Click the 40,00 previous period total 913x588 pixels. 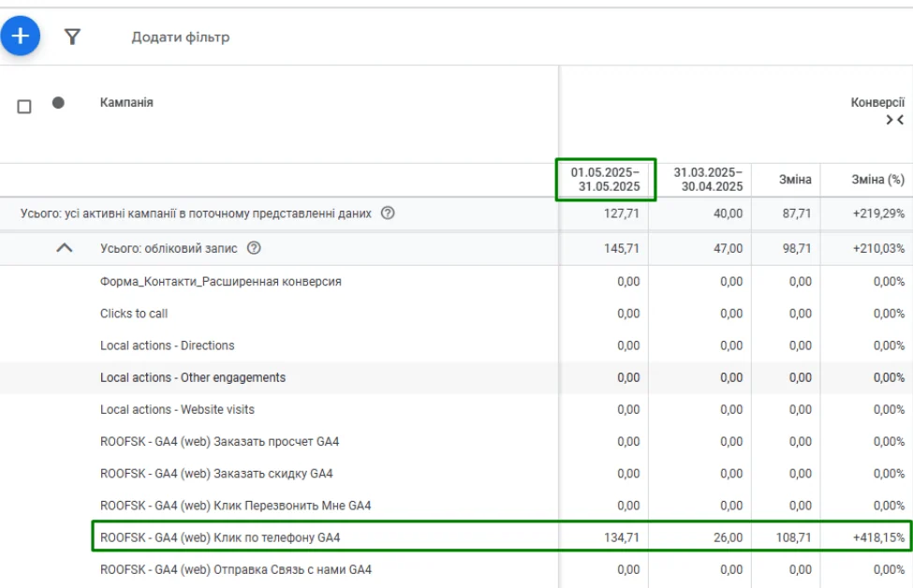click(729, 213)
